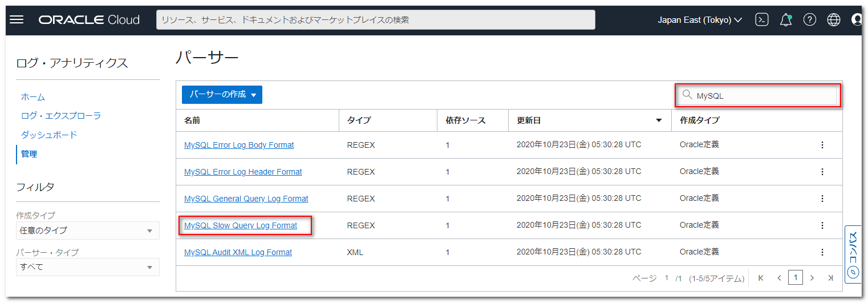Viewport: 868px width, 303px height.
Task: Open actions menu for MySQL Audit XML Log Format
Action: [x=822, y=252]
